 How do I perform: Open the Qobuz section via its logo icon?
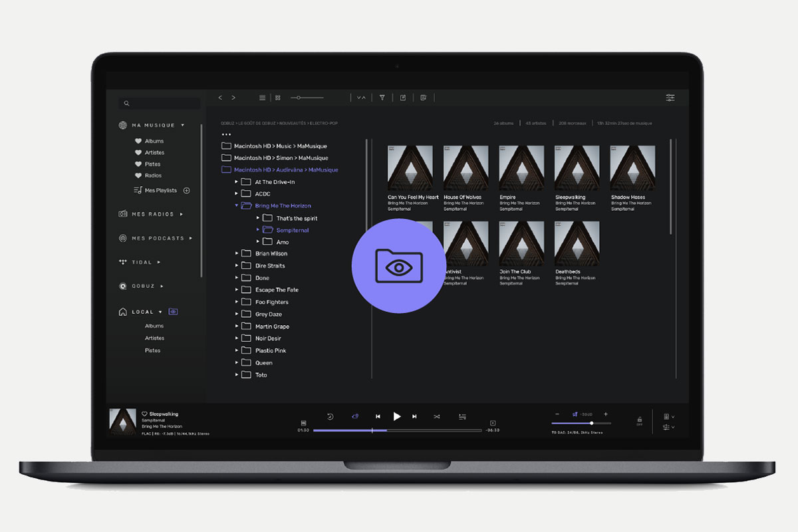click(x=123, y=286)
